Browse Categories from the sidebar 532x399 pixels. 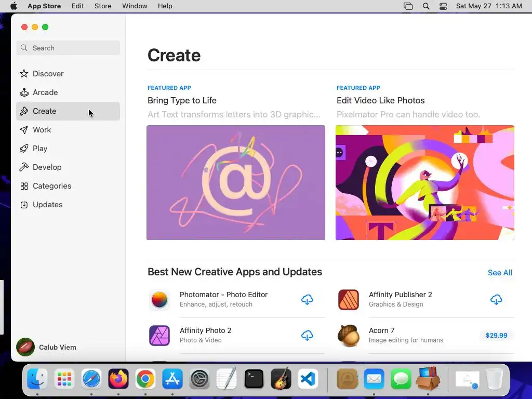pos(68,185)
